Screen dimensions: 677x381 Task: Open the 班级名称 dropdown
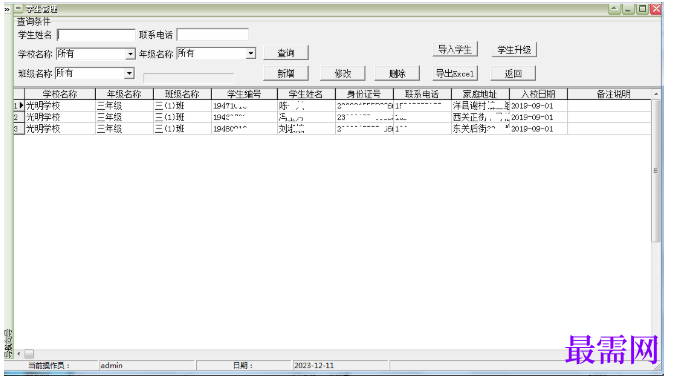pos(129,73)
